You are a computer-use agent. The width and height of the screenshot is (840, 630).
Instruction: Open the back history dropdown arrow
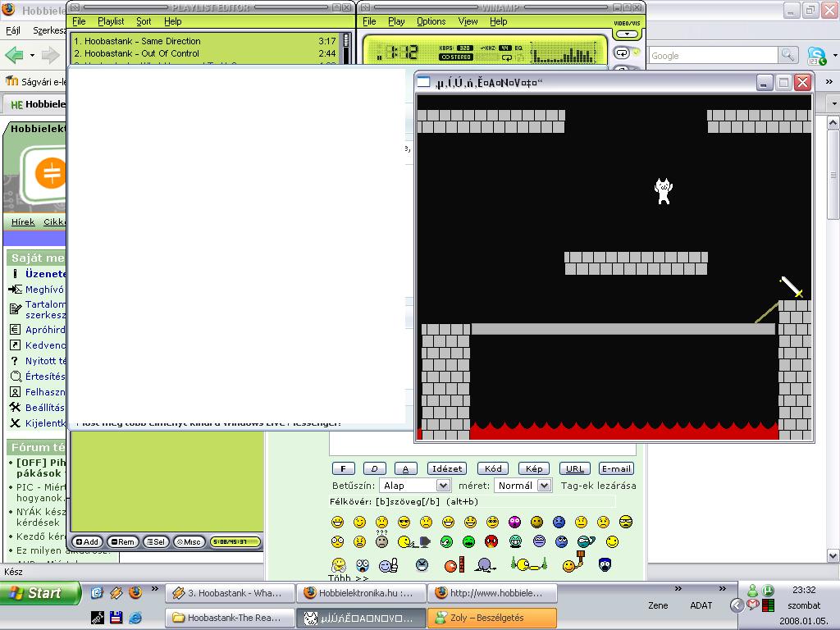click(x=32, y=55)
